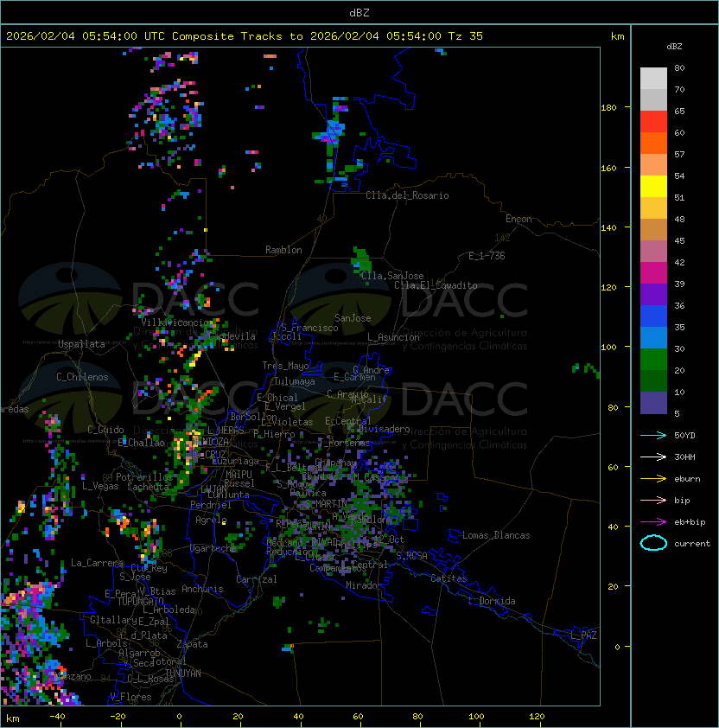The height and width of the screenshot is (728, 719).
Task: Select the 'E_1-736' map label
Action: [487, 256]
